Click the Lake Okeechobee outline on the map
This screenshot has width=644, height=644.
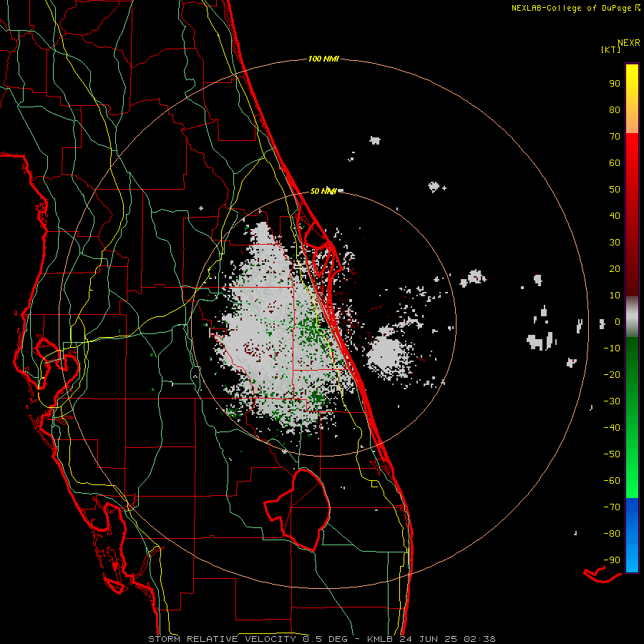[x=298, y=509]
